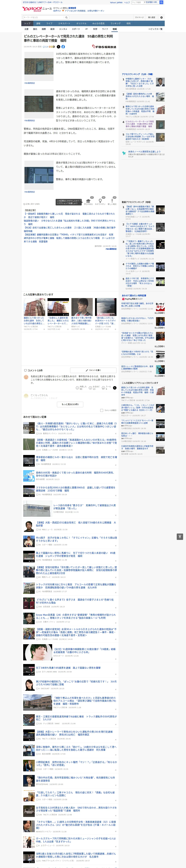Open トピックス一覧 link
Image resolution: width=186 pixels, height=868 pixels.
pyautogui.click(x=155, y=29)
